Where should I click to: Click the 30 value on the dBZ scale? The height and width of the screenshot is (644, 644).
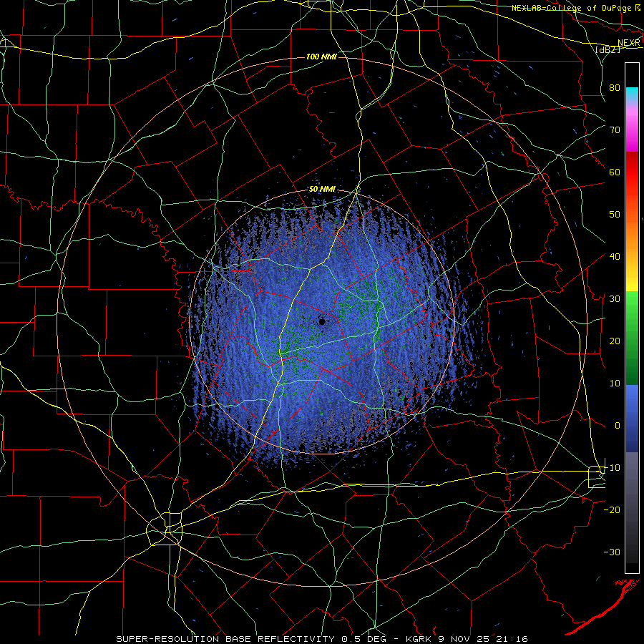tap(615, 298)
